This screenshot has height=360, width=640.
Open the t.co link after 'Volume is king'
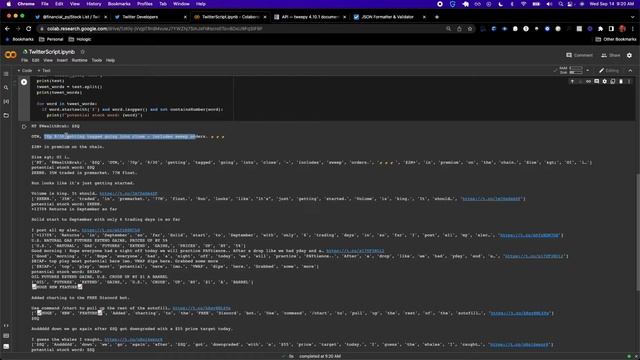[128, 193]
